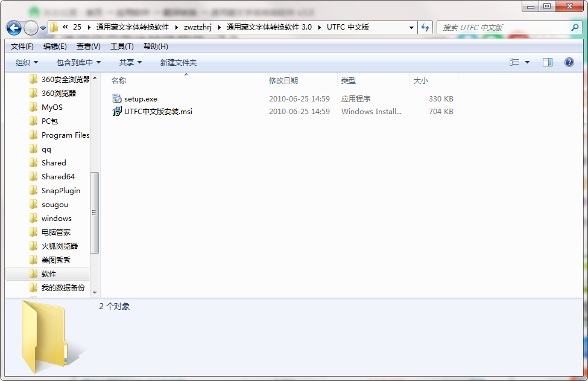Click the UTFC 中文版 breadcrumb segment
Screen dimensions: 588x381
coord(348,27)
